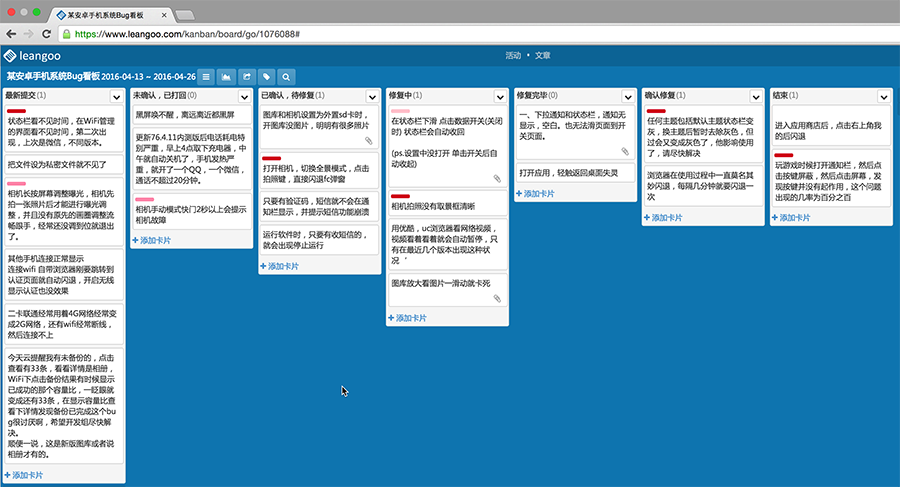Open the board statistics chart icon
The height and width of the screenshot is (487, 900).
pyautogui.click(x=226, y=76)
